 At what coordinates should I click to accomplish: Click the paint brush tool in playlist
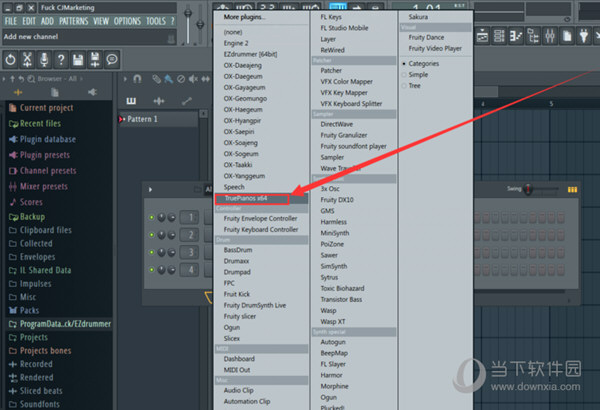tap(168, 79)
